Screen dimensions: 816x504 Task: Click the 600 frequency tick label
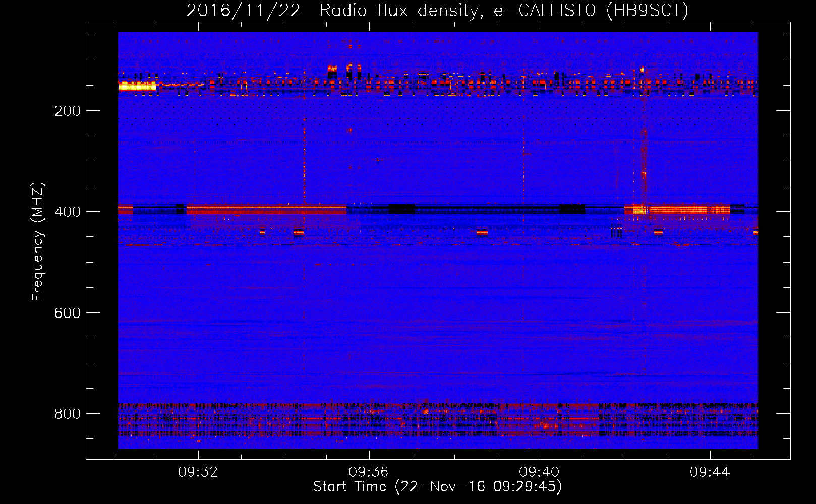pos(68,313)
